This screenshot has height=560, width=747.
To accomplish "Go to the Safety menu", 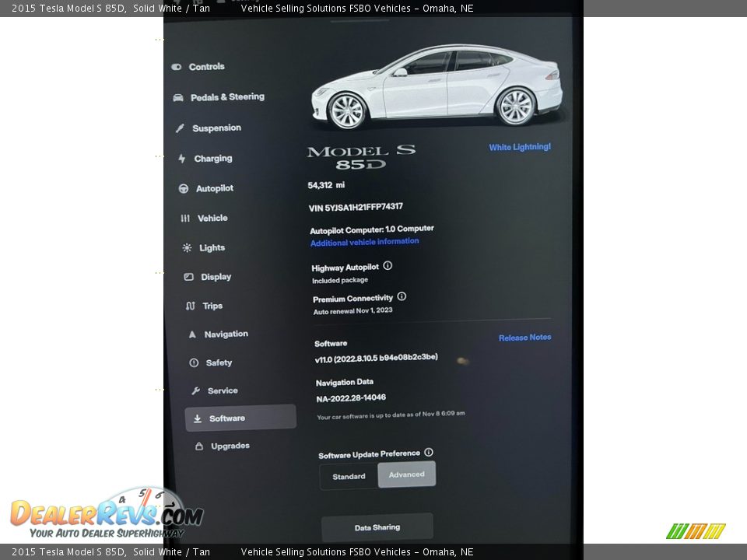I will tap(219, 363).
